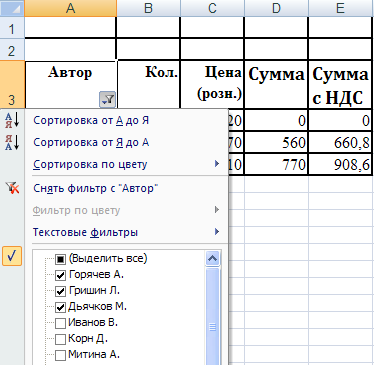
Task: Select Снять фильтр с "Автор"
Action: pos(96,188)
